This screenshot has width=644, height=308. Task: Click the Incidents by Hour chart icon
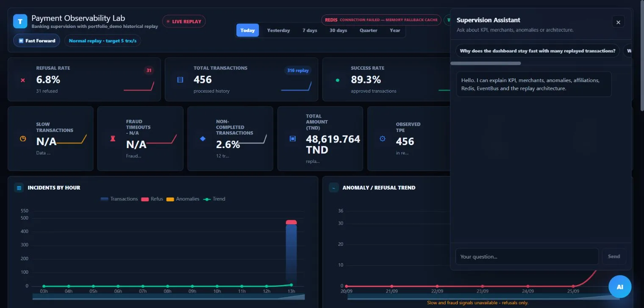coord(19,187)
